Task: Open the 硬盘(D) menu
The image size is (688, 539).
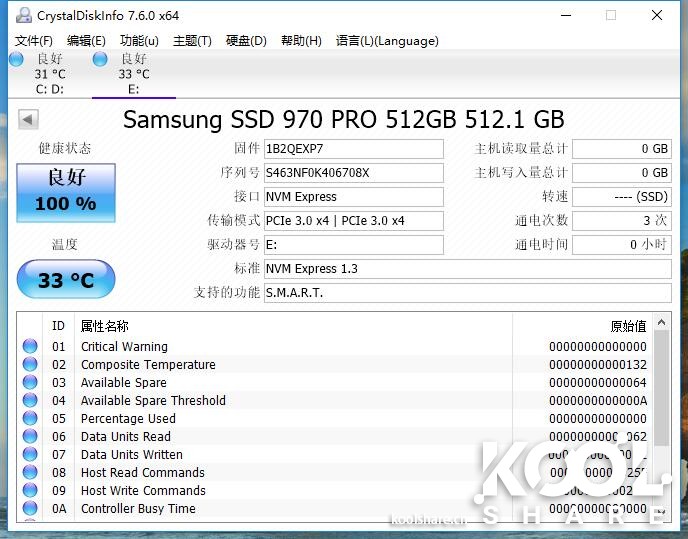Action: pyautogui.click(x=246, y=41)
